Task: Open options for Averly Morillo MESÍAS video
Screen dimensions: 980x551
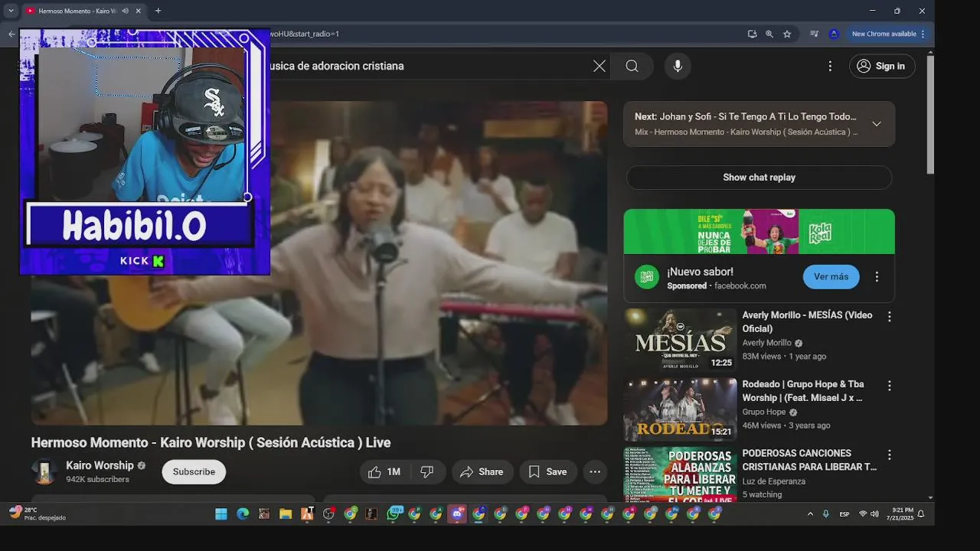Action: pos(889,316)
